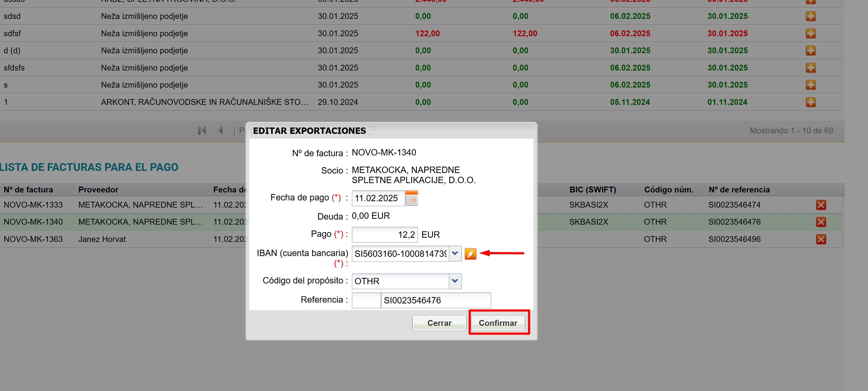
Task: Add sdfsf invoice with orange plus icon
Action: pyautogui.click(x=810, y=33)
